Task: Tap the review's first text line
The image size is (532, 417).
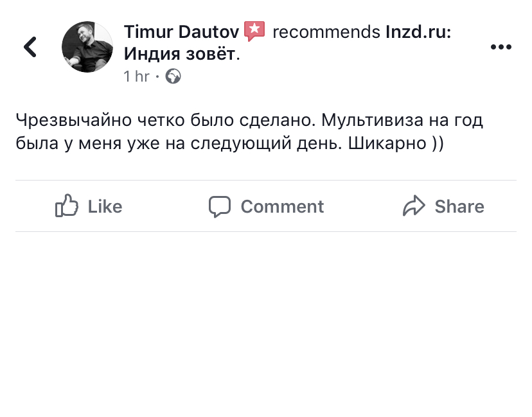Action: (x=249, y=120)
